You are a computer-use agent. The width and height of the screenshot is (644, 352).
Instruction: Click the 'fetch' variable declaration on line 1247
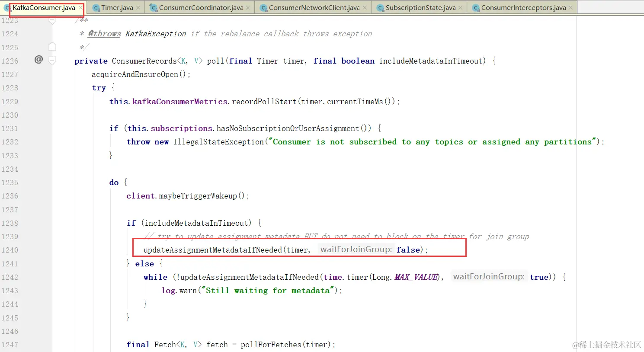point(217,345)
